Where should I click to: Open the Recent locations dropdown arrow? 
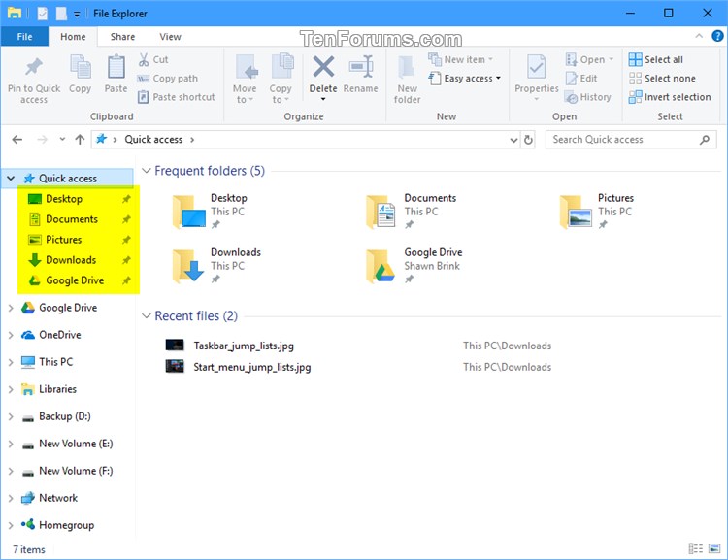click(62, 140)
